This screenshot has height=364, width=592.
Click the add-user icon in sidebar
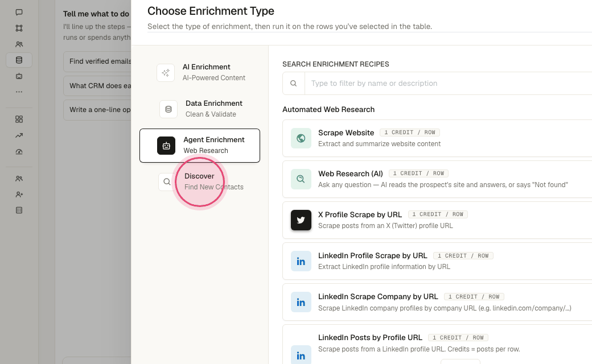pos(19,195)
